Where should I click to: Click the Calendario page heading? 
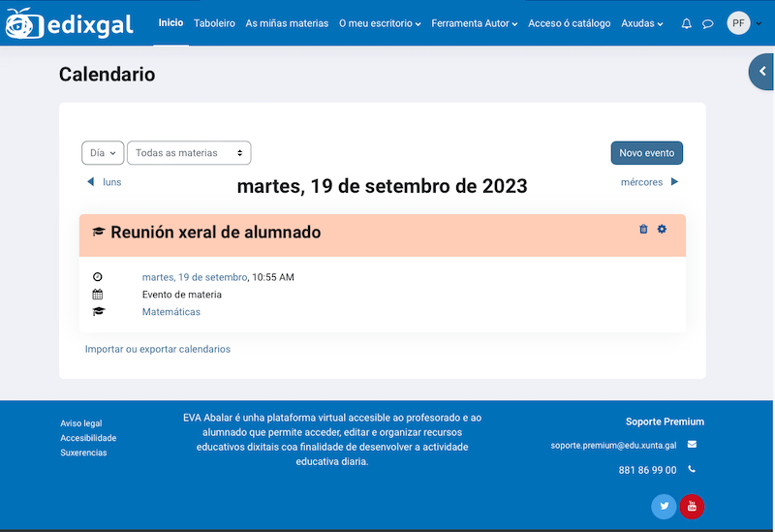point(107,75)
